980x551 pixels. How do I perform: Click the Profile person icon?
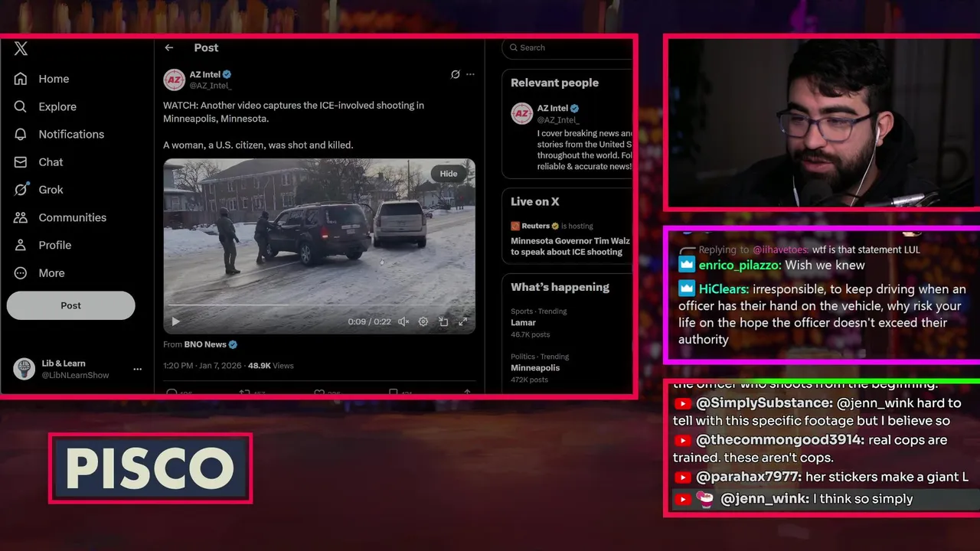coord(21,245)
